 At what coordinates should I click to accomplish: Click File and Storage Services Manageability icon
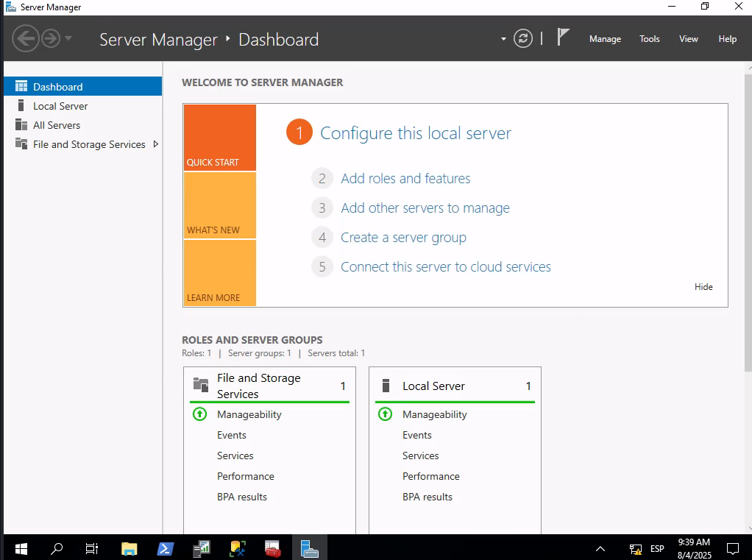(x=199, y=414)
